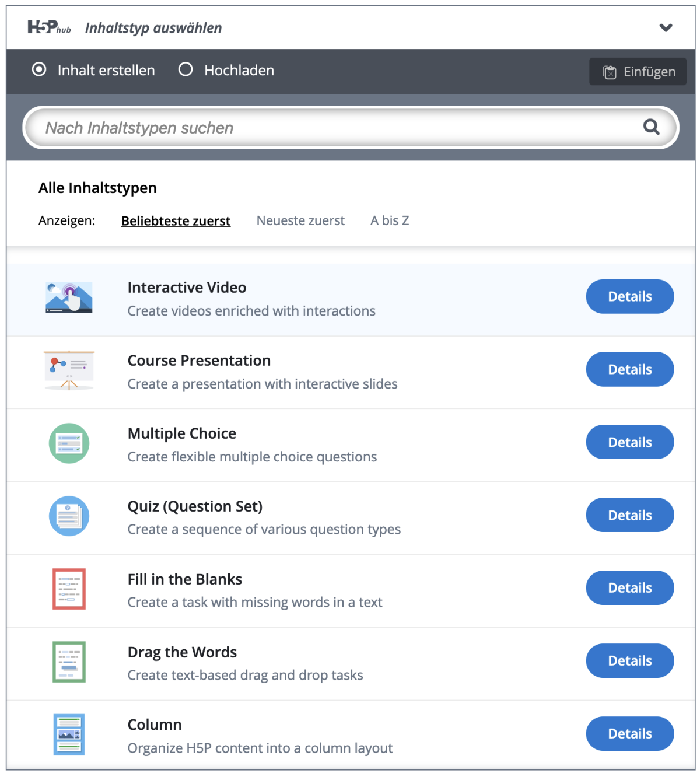Click the Multiple Choice green circle icon
This screenshot has height=777, width=700.
69,443
